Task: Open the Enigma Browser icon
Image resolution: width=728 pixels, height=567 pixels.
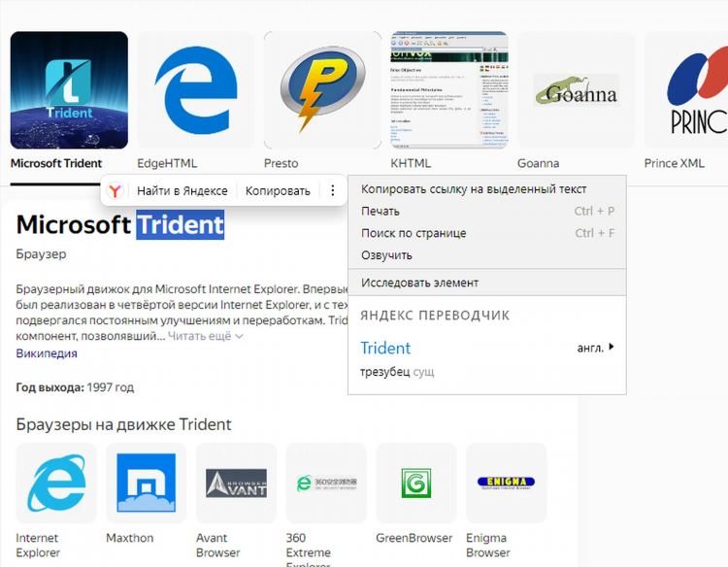Action: tap(507, 483)
